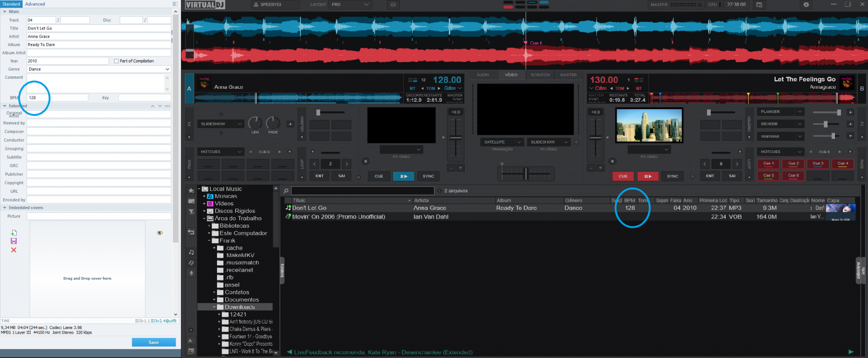Select the MASTER mixer tab
Screen dimensions: 868x358
[568, 75]
